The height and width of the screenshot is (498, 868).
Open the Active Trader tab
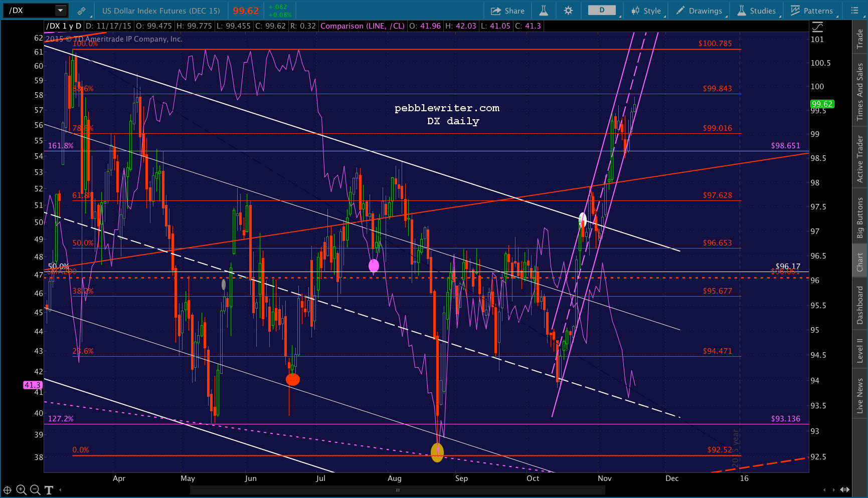(x=860, y=158)
